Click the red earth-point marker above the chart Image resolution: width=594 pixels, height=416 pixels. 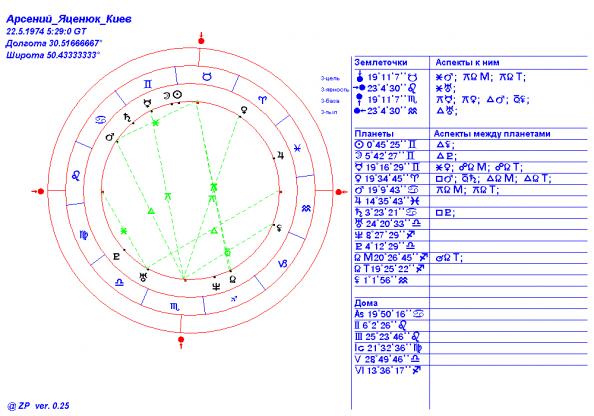click(201, 39)
